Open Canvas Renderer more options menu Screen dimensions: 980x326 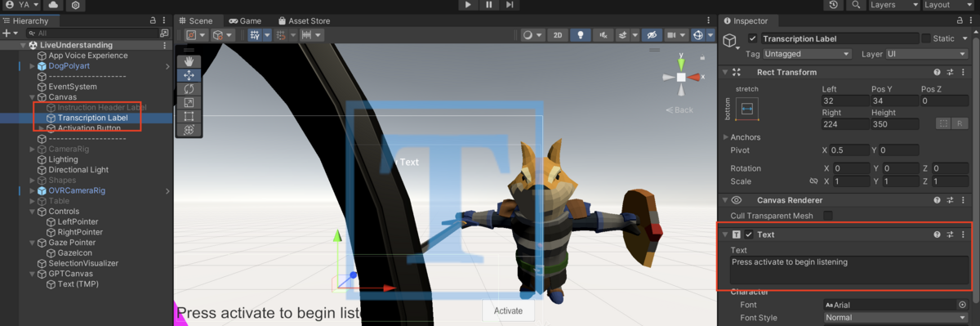tap(964, 199)
